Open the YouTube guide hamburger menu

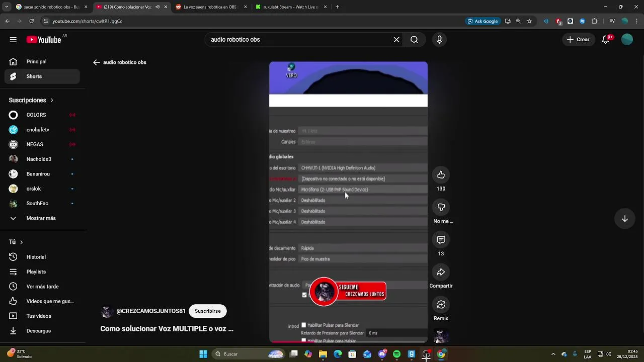13,40
